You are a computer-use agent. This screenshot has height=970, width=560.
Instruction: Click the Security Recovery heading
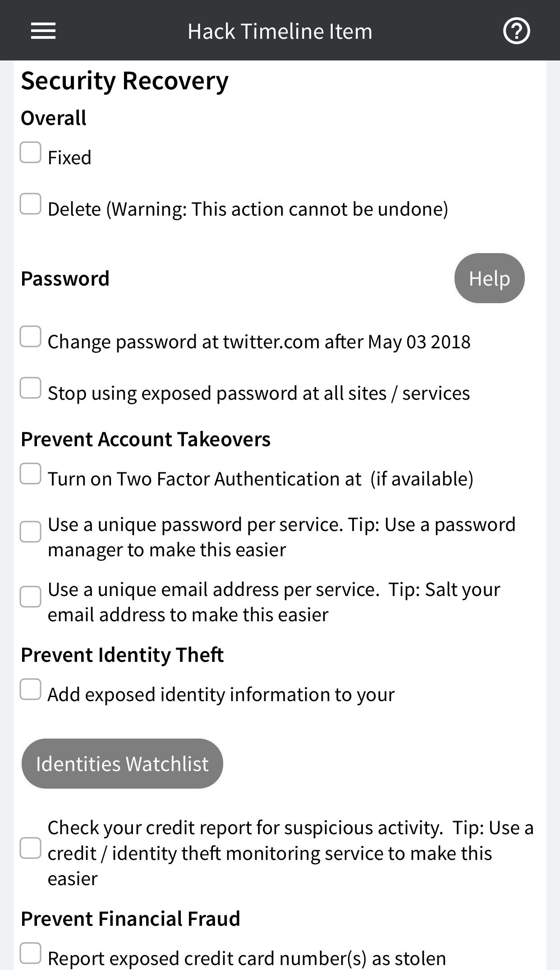click(x=125, y=82)
